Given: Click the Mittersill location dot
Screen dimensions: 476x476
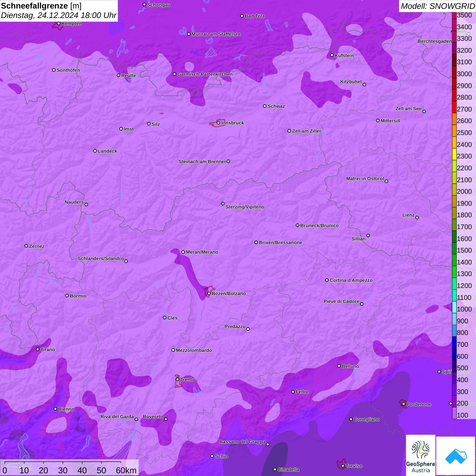Looking at the screenshot, I should click(378, 120).
